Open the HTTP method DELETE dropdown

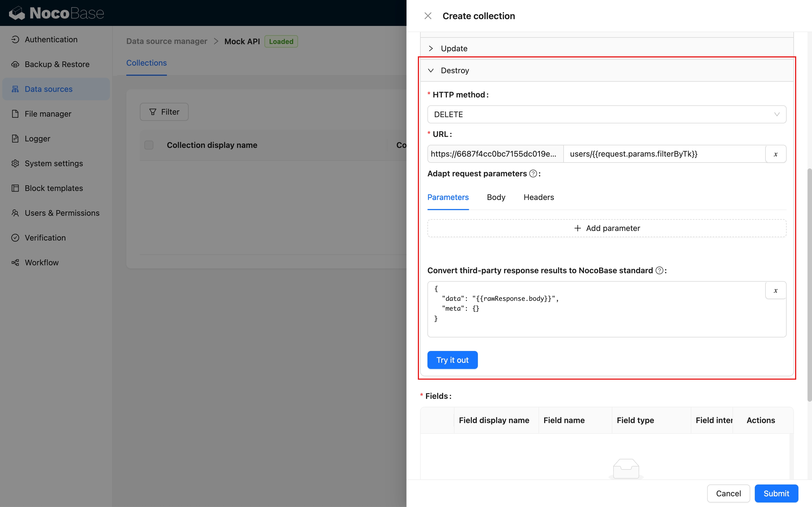click(x=606, y=114)
